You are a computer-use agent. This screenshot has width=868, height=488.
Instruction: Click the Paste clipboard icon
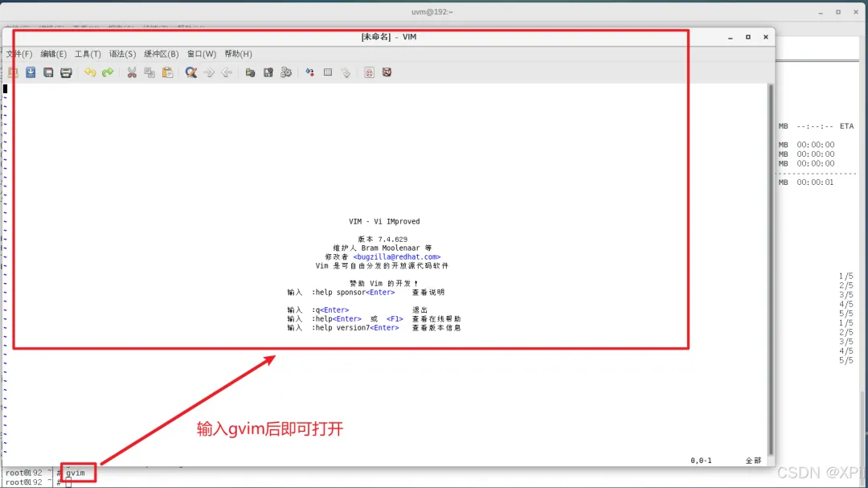167,72
